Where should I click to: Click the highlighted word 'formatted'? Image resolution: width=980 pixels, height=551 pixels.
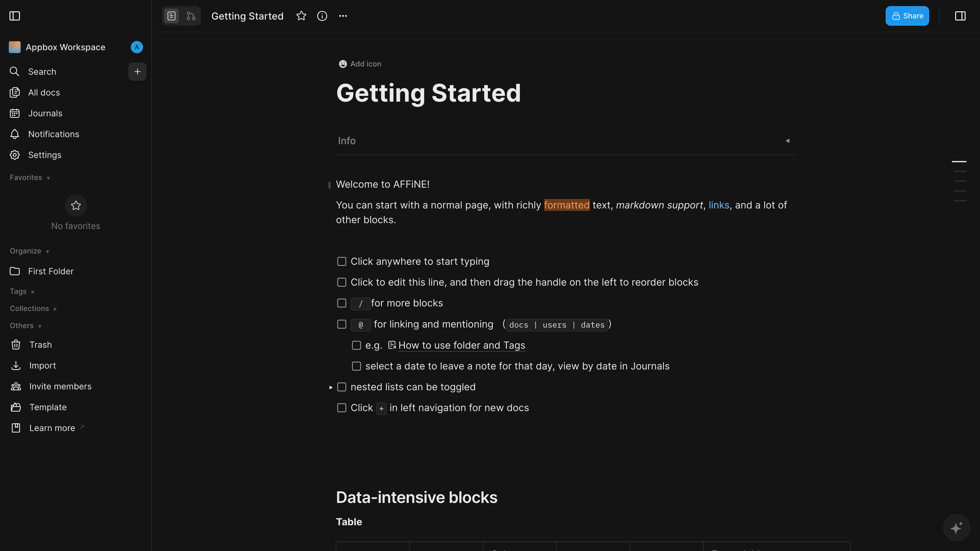point(567,205)
